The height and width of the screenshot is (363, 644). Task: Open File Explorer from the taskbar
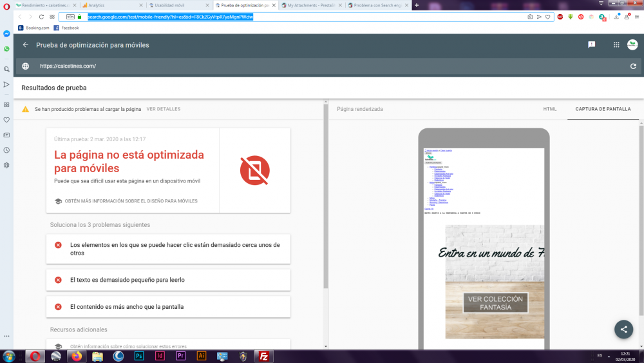[97, 356]
